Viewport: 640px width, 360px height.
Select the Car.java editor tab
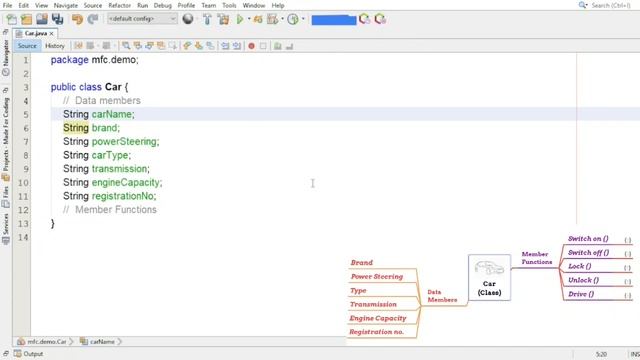click(36, 33)
